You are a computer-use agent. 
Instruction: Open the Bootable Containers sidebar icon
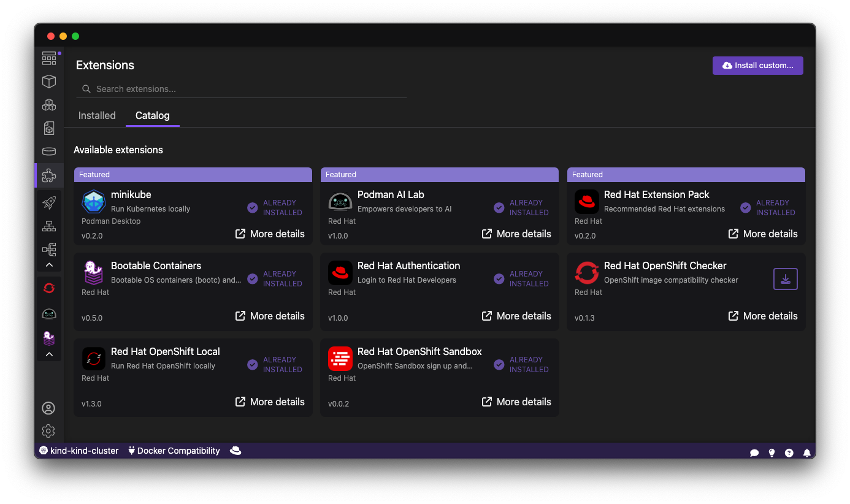point(49,338)
